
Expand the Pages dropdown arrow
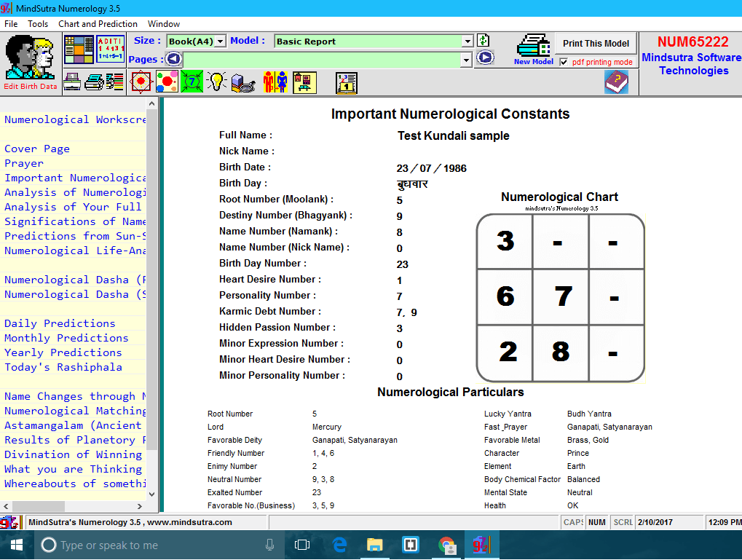point(466,60)
